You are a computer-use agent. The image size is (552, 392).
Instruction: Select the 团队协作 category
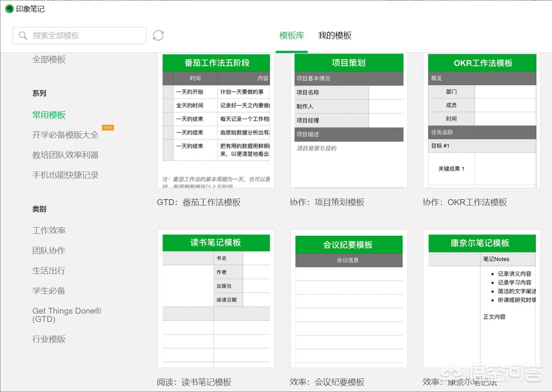click(48, 250)
